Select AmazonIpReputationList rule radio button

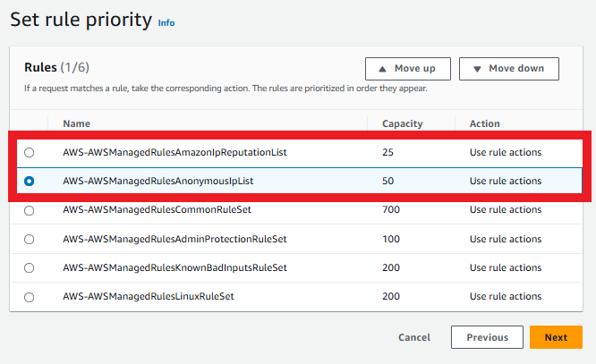click(x=29, y=152)
